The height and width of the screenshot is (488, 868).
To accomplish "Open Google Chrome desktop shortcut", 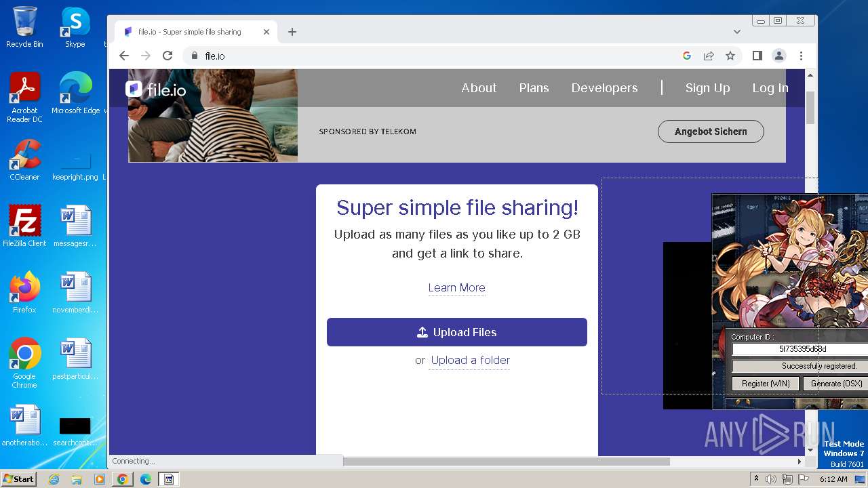I will [x=24, y=363].
